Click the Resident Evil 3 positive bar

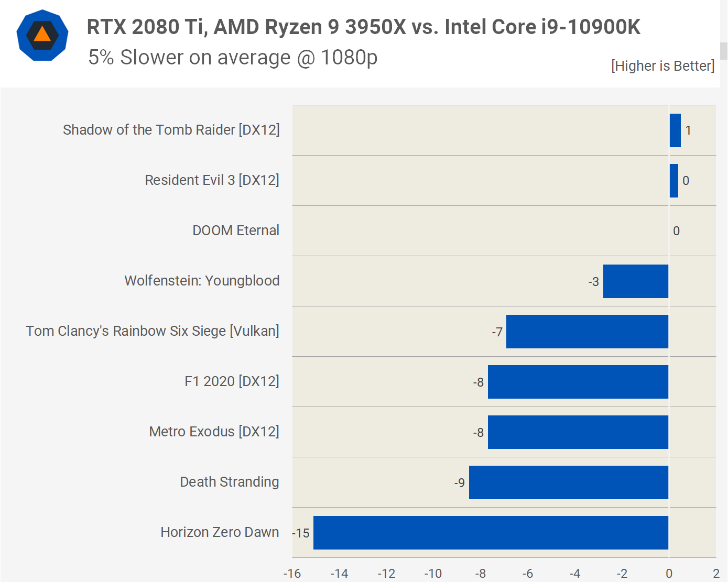coord(673,181)
